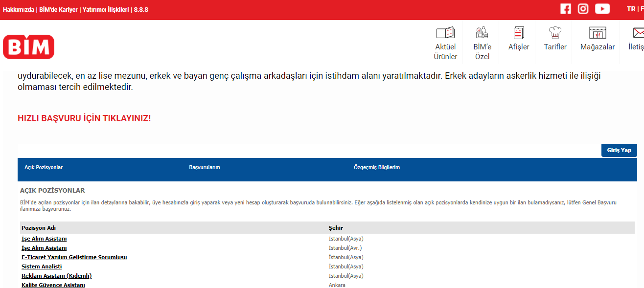This screenshot has width=644, height=288.
Task: Open Reklam Asistanı (Kıdemli) position
Action: pyautogui.click(x=57, y=276)
